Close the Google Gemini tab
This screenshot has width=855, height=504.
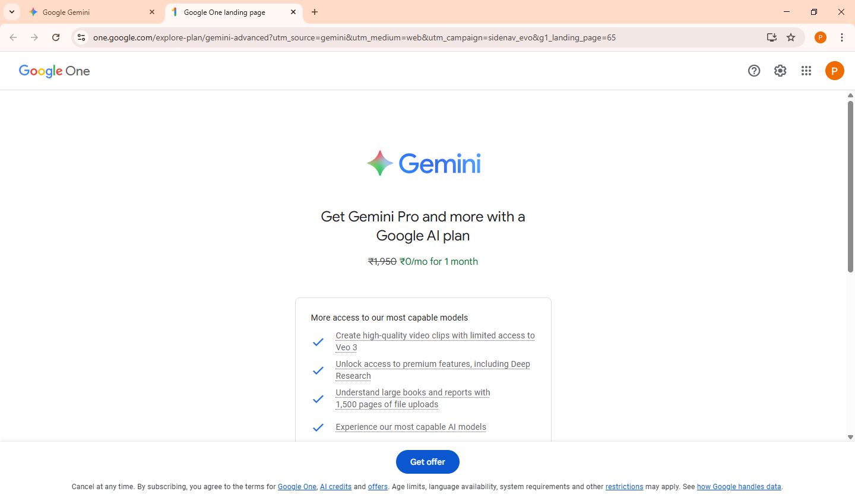coord(152,12)
